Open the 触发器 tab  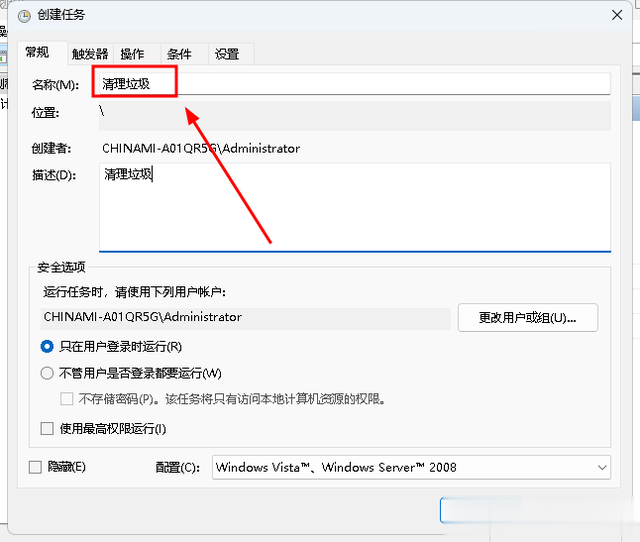(x=90, y=54)
